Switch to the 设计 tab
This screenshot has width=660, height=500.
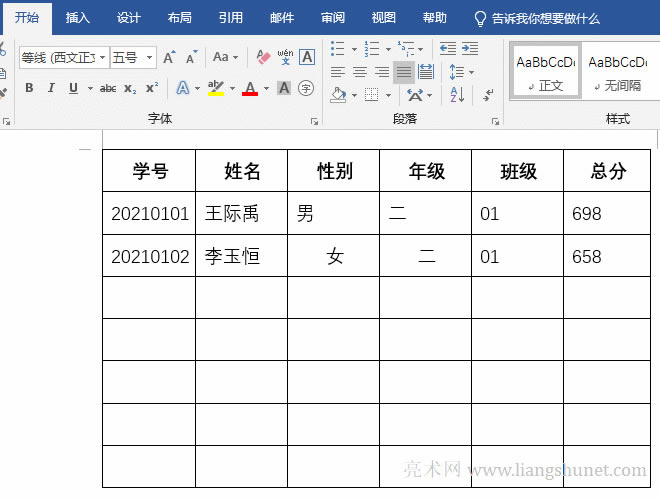(128, 18)
